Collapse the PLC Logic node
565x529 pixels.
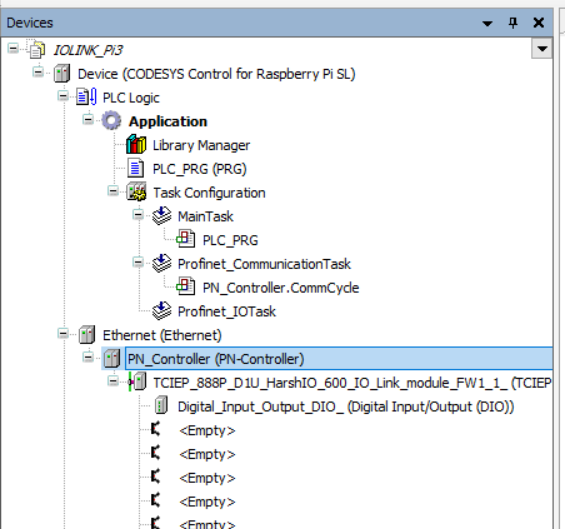tap(63, 96)
